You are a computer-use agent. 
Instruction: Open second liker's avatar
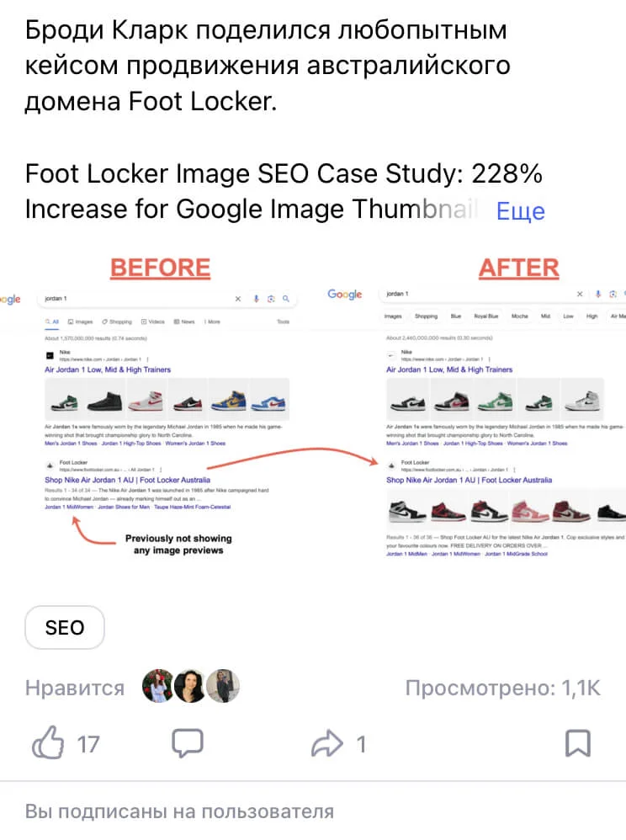(190, 686)
